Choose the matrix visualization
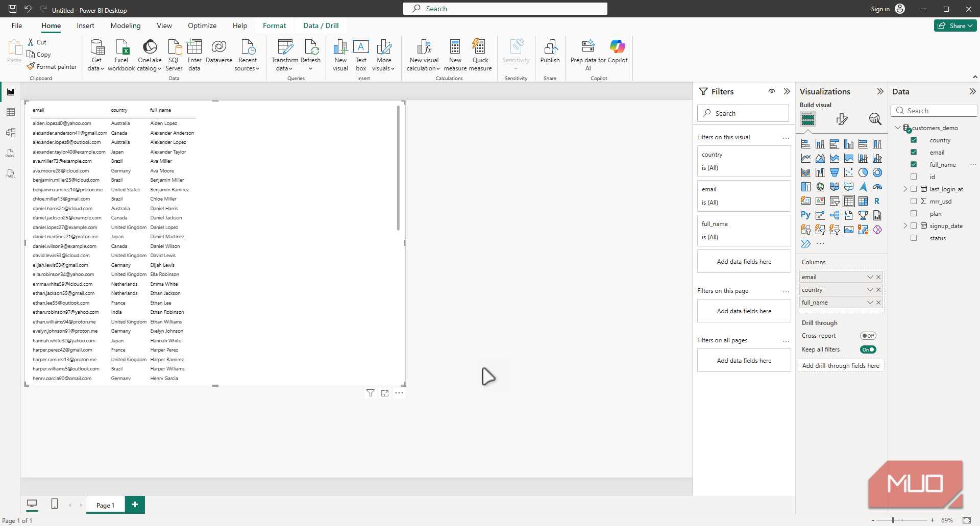The width and height of the screenshot is (980, 526). [x=863, y=201]
